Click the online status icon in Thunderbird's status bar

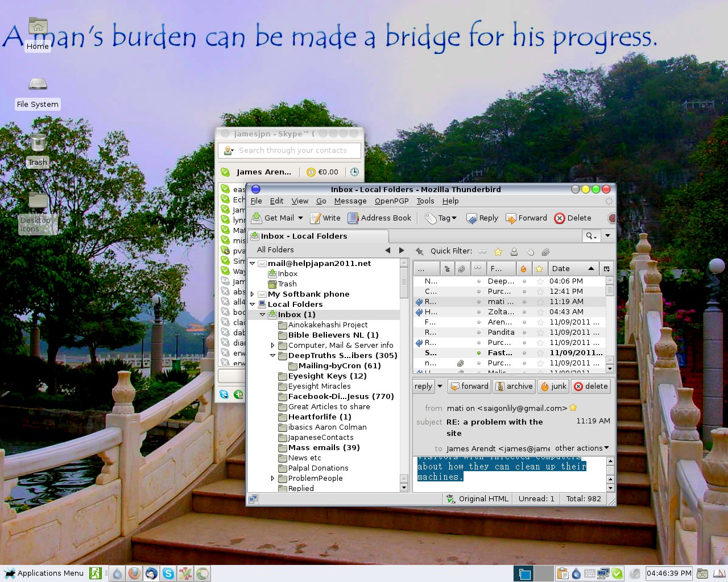click(x=253, y=499)
